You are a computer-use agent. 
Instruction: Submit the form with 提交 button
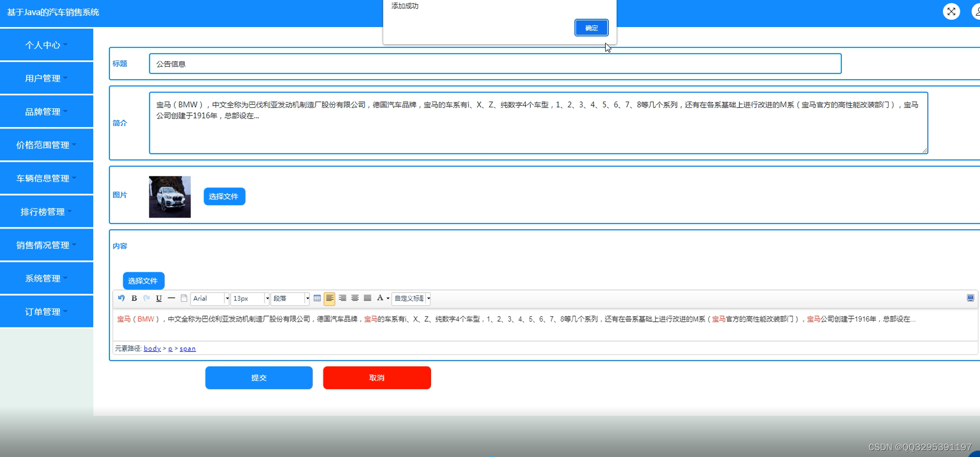[259, 378]
